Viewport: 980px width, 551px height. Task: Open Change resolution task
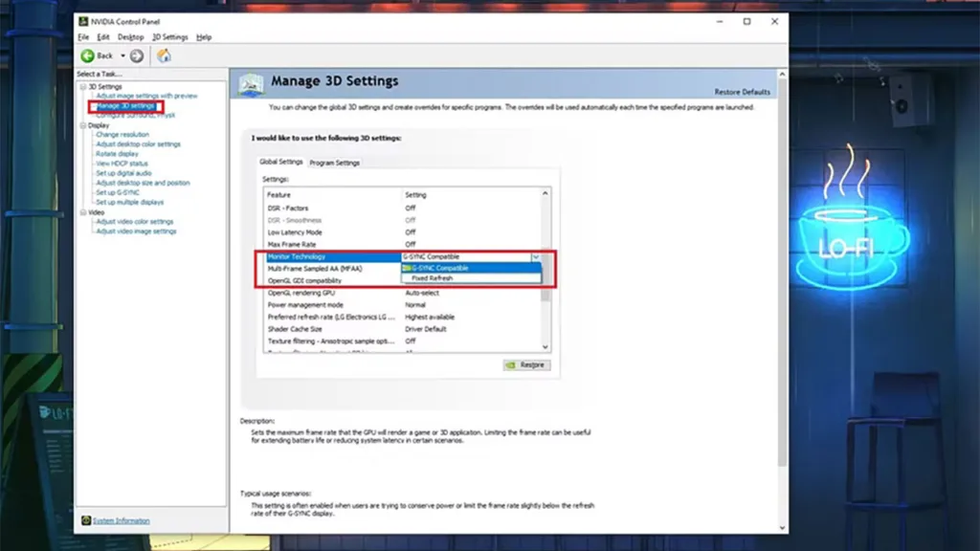pos(122,134)
